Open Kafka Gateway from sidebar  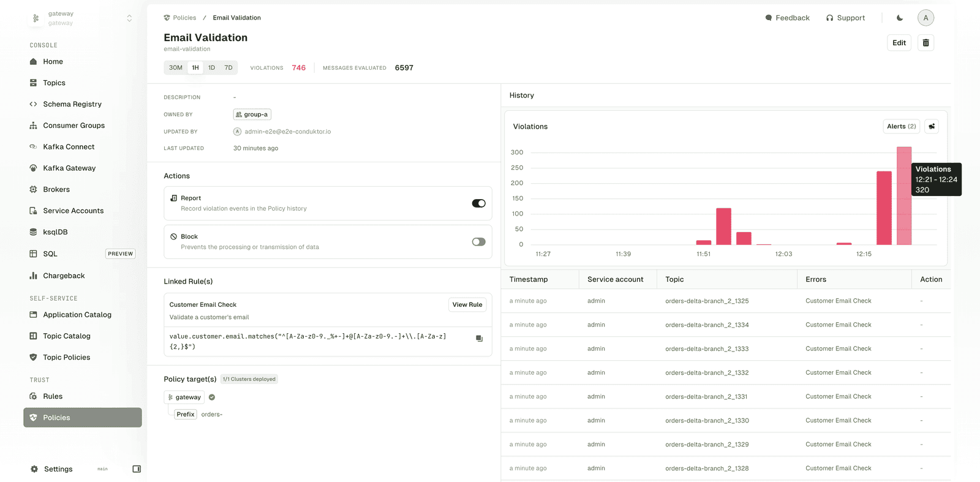(x=69, y=168)
